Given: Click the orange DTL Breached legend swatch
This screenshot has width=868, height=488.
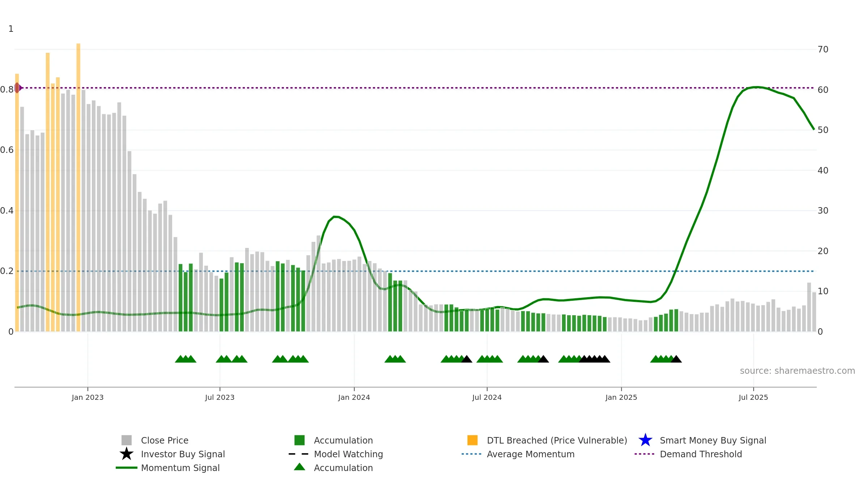Looking at the screenshot, I should coord(472,440).
